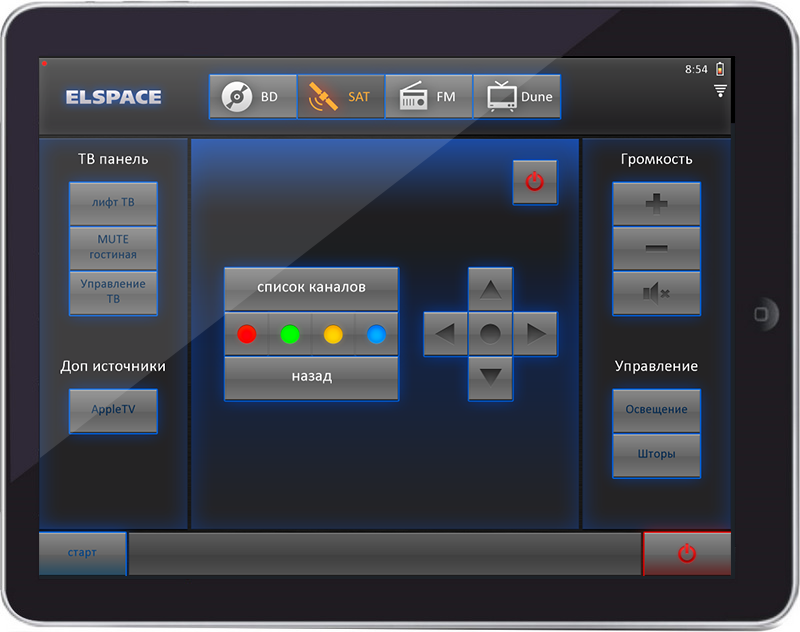Screen dimensions: 800x632
Task: Toggle the SAT power button in center panel
Action: coord(535,182)
